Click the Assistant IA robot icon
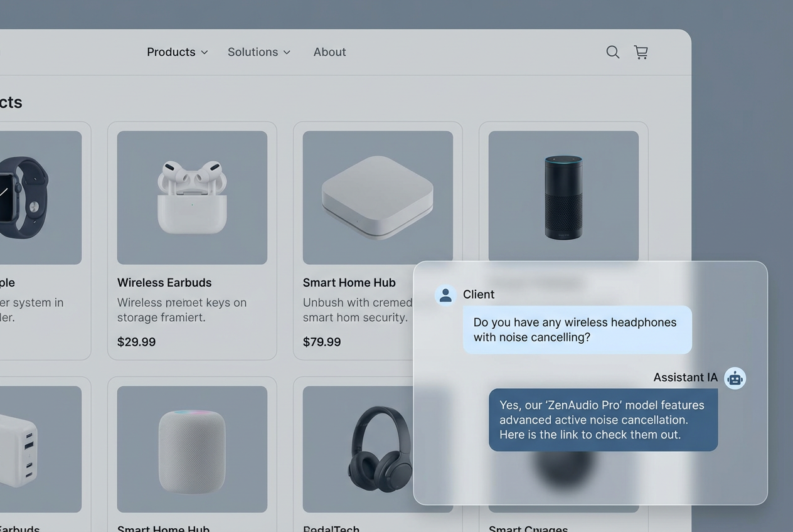This screenshot has width=793, height=532. coord(735,378)
